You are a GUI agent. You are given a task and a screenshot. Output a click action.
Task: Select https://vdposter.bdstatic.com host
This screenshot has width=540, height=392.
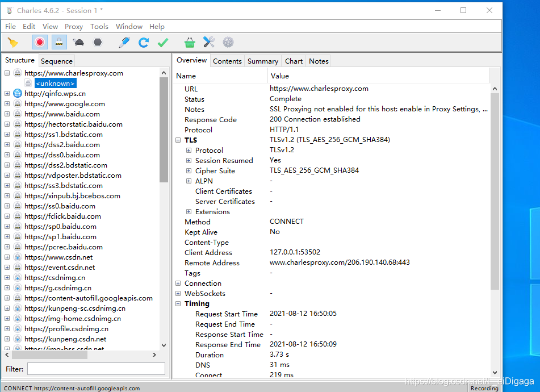coord(73,176)
